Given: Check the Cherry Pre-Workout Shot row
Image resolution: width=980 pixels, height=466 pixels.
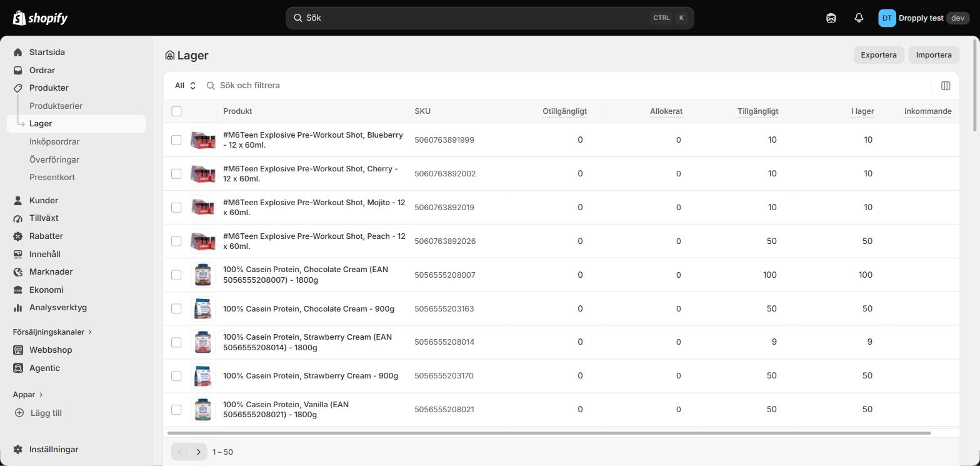Looking at the screenshot, I should tap(176, 174).
